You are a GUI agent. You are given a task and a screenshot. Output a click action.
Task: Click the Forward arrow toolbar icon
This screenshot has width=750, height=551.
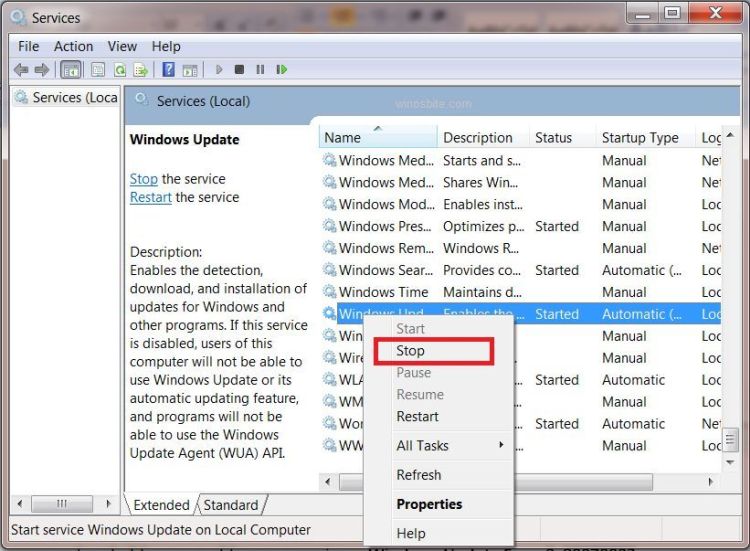point(42,70)
